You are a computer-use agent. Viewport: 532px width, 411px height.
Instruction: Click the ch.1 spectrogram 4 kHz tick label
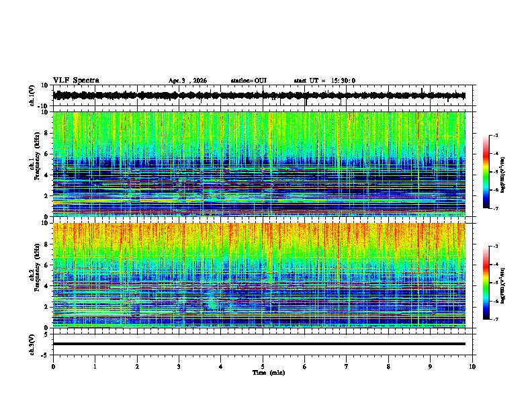pos(46,175)
